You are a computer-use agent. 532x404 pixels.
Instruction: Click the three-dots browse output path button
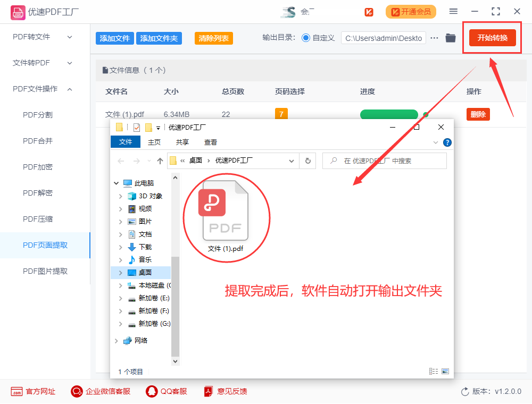tap(434, 38)
